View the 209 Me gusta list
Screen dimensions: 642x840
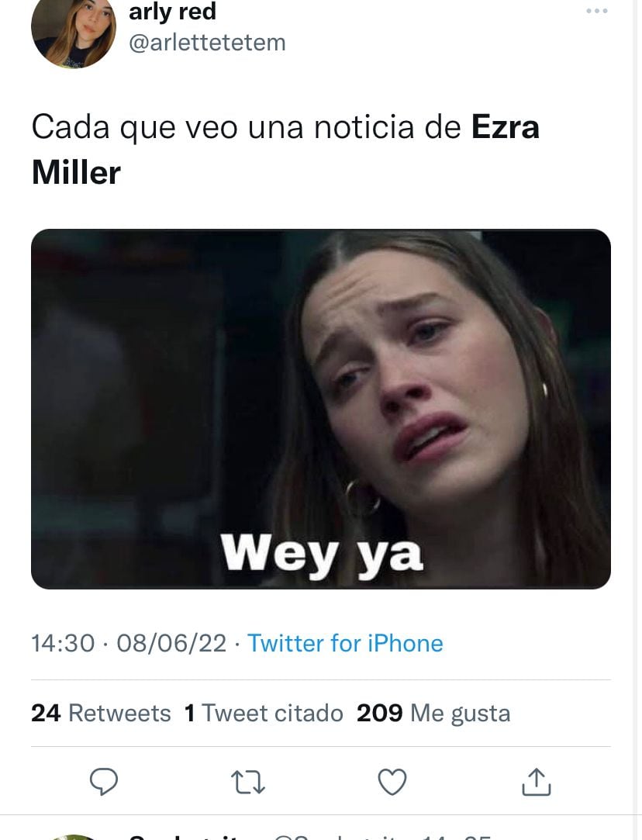433,713
